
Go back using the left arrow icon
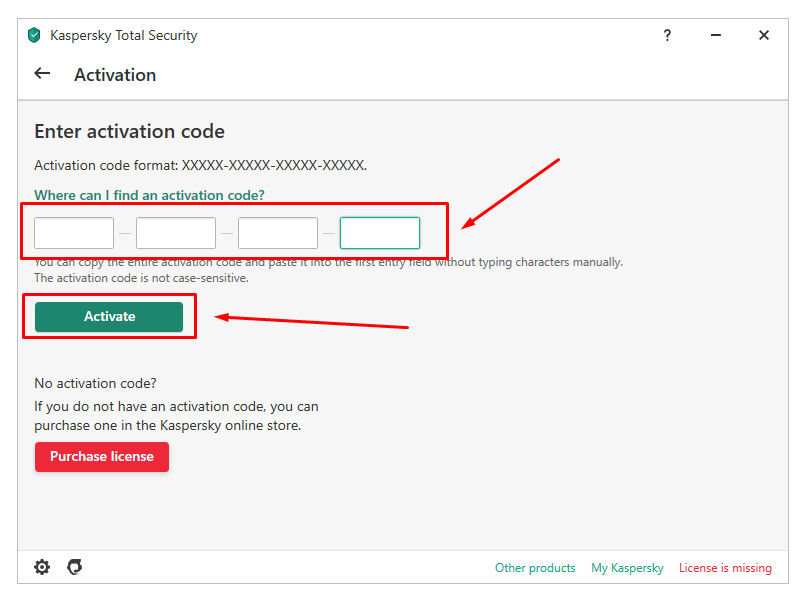42,74
